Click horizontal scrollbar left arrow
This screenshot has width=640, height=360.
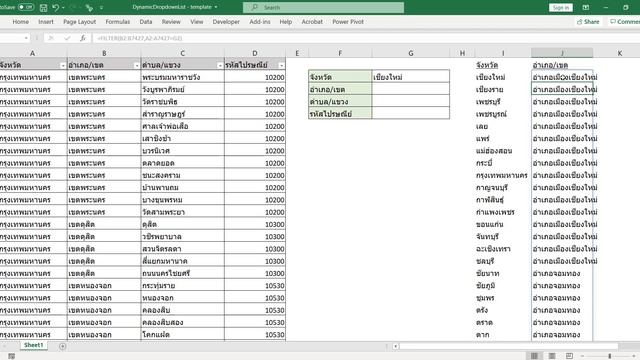395,346
